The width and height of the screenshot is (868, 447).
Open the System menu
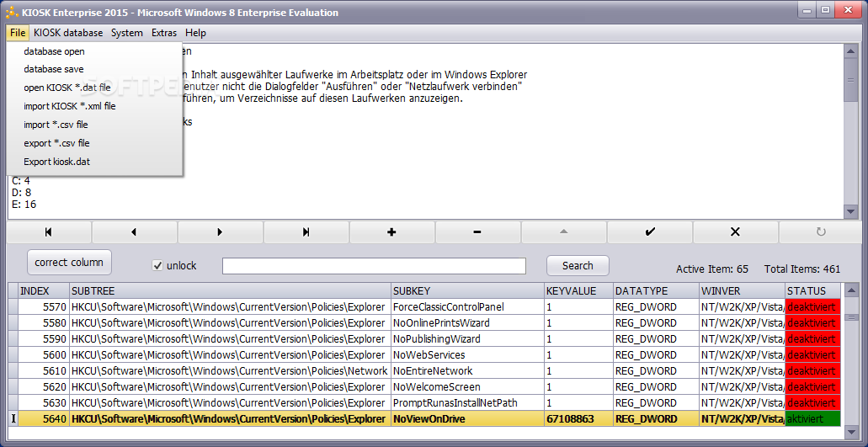pos(127,33)
